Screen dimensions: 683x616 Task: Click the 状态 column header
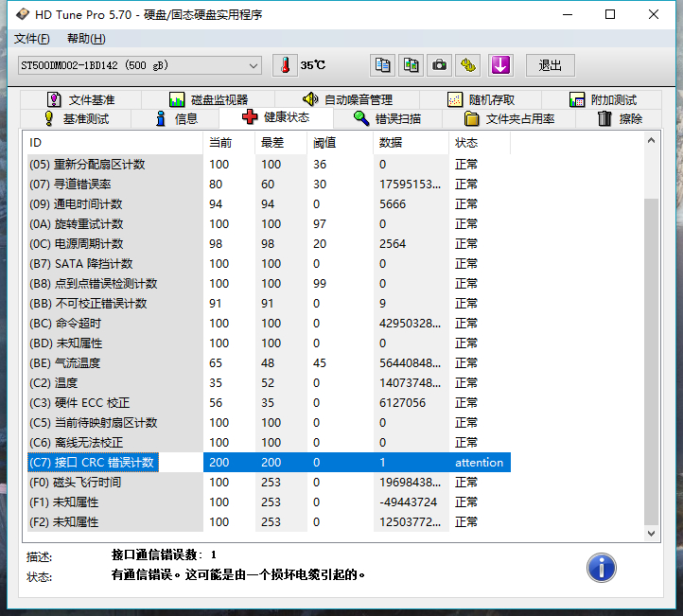click(x=480, y=143)
